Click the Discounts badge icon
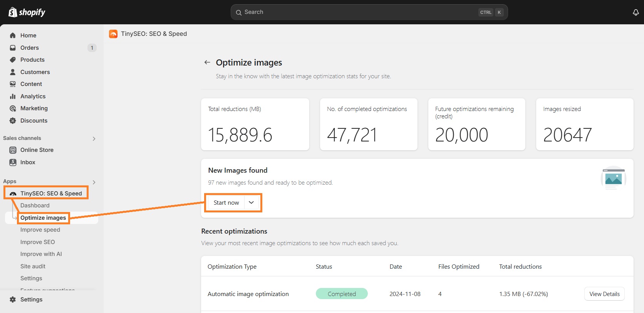Screen dimensions: 644x313 (13, 121)
